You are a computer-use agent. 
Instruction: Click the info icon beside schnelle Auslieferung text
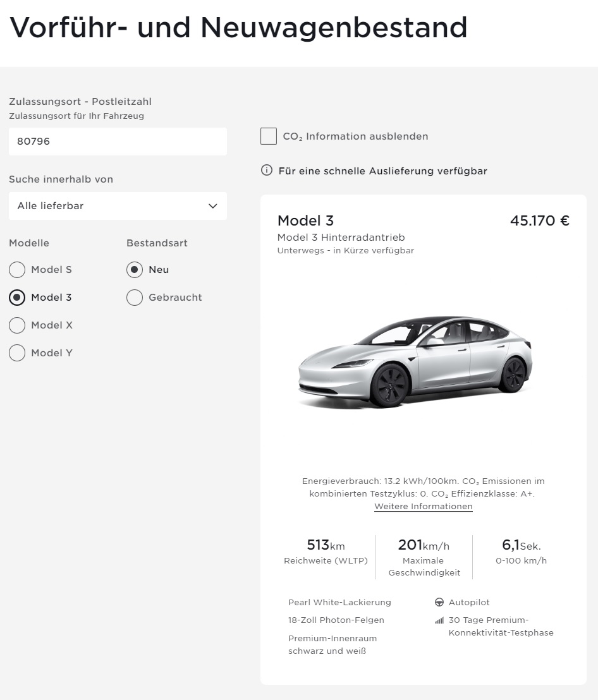267,171
